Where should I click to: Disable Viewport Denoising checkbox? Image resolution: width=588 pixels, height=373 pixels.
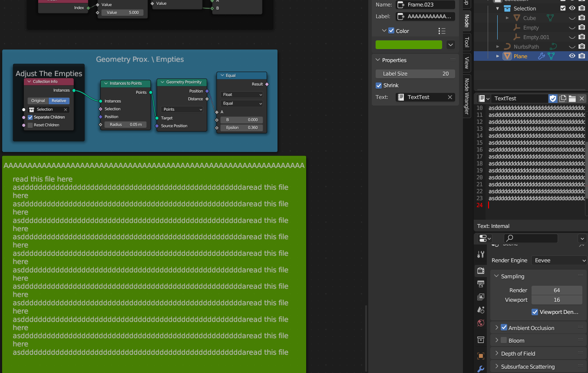[x=535, y=312]
